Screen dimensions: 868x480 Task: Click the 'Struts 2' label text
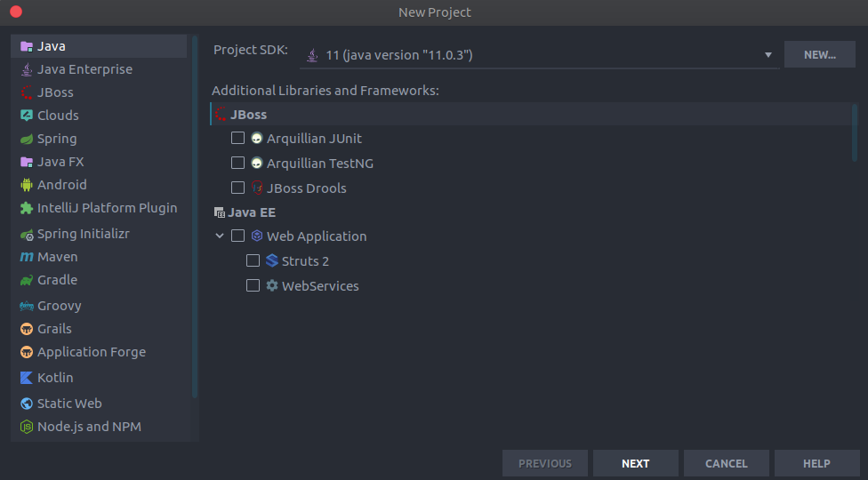(x=305, y=261)
